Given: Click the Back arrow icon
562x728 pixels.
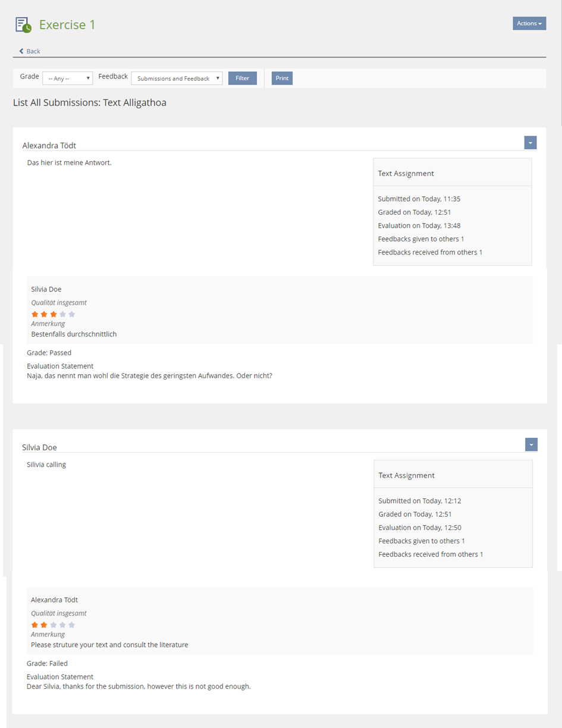Looking at the screenshot, I should [21, 52].
